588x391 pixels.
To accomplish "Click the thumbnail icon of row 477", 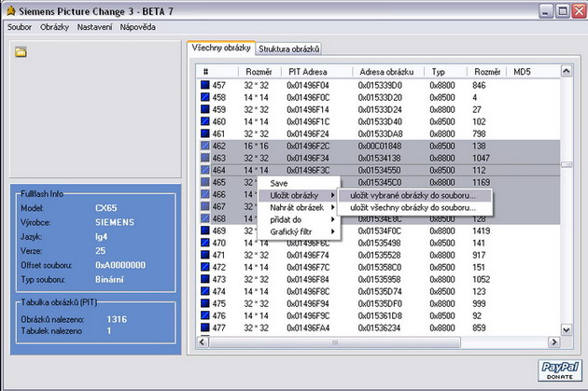I will click(x=205, y=328).
